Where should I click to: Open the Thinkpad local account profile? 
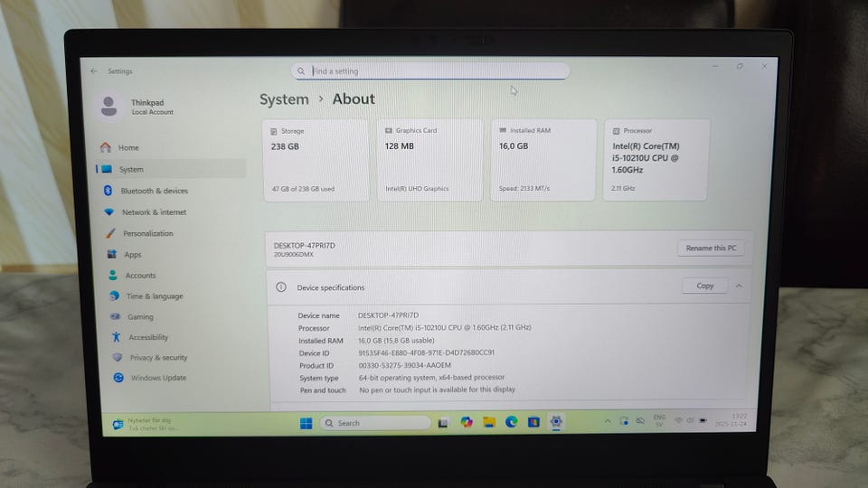[x=137, y=107]
